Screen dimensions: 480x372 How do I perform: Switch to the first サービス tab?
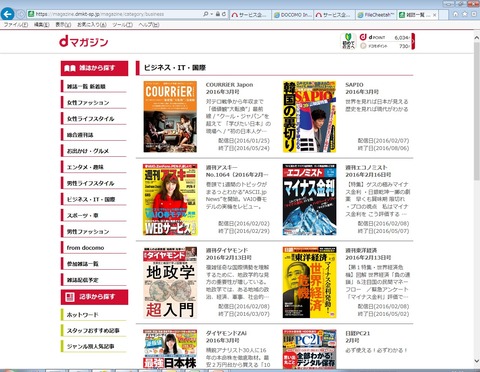[250, 15]
